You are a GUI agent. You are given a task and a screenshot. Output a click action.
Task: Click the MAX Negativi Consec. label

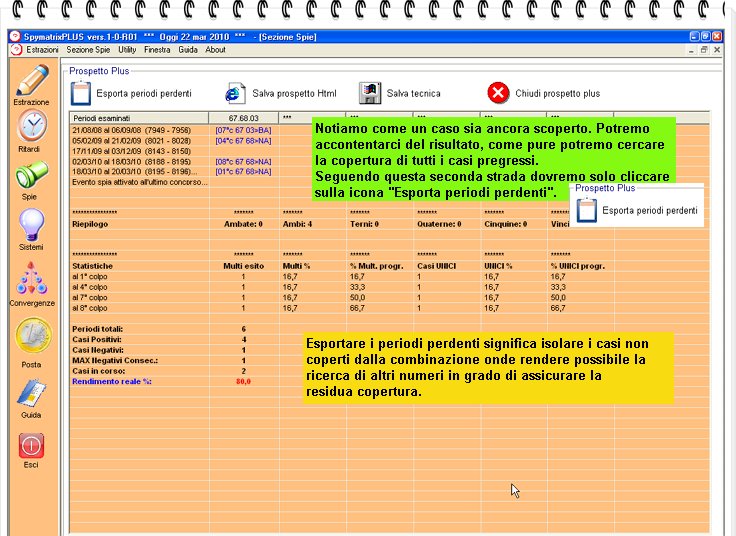[x=115, y=360]
